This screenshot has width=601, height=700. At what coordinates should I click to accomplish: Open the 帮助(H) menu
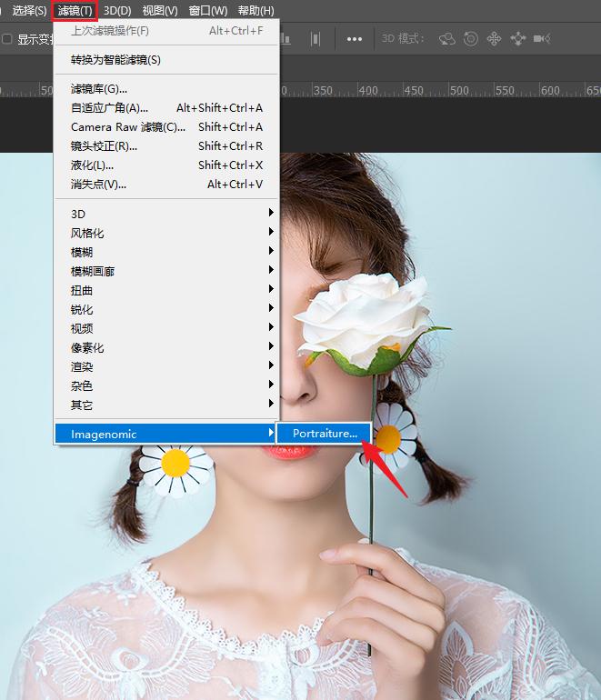255,10
